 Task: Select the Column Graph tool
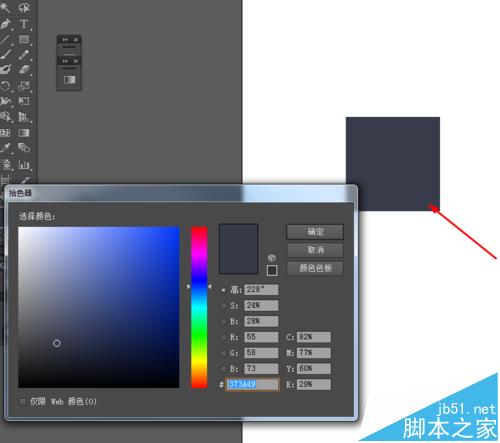pyautogui.click(x=24, y=165)
